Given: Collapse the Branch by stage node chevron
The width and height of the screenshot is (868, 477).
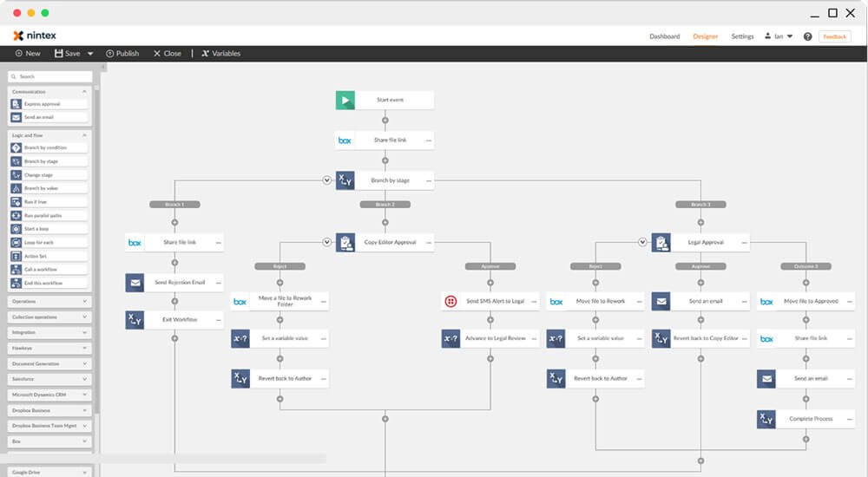Looking at the screenshot, I should pyautogui.click(x=327, y=180).
